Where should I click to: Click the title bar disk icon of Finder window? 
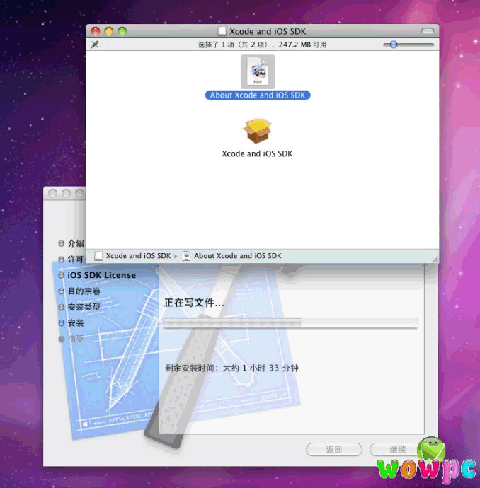tap(222, 31)
